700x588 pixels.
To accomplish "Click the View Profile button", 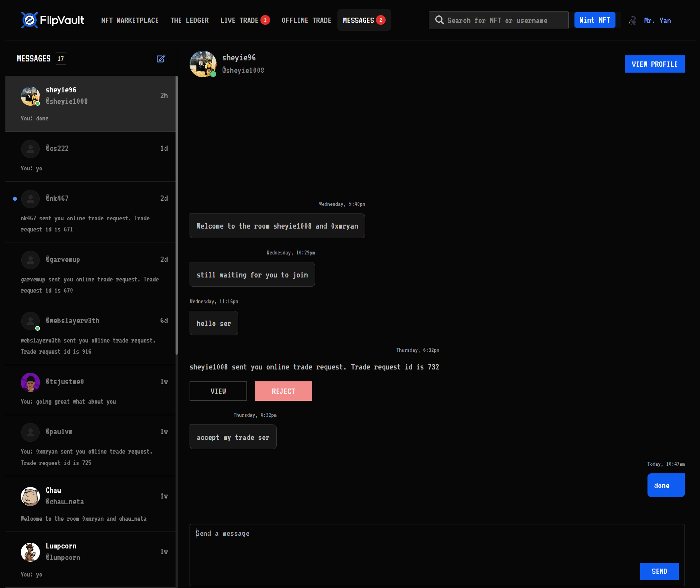I will tap(654, 64).
